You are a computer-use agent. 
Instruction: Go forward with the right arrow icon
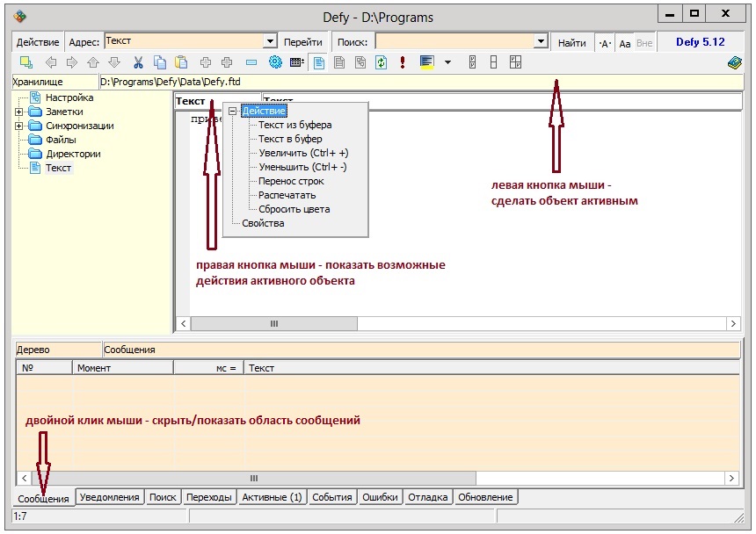coord(72,62)
